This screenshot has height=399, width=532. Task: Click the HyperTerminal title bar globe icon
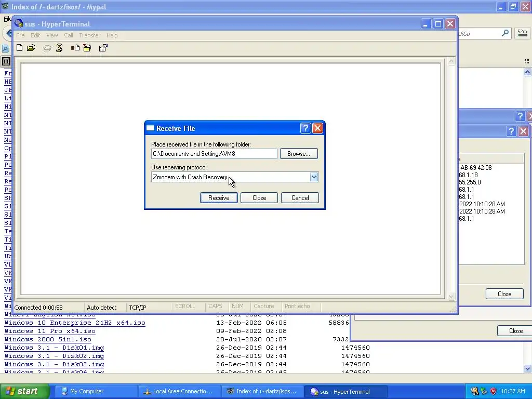pyautogui.click(x=19, y=24)
